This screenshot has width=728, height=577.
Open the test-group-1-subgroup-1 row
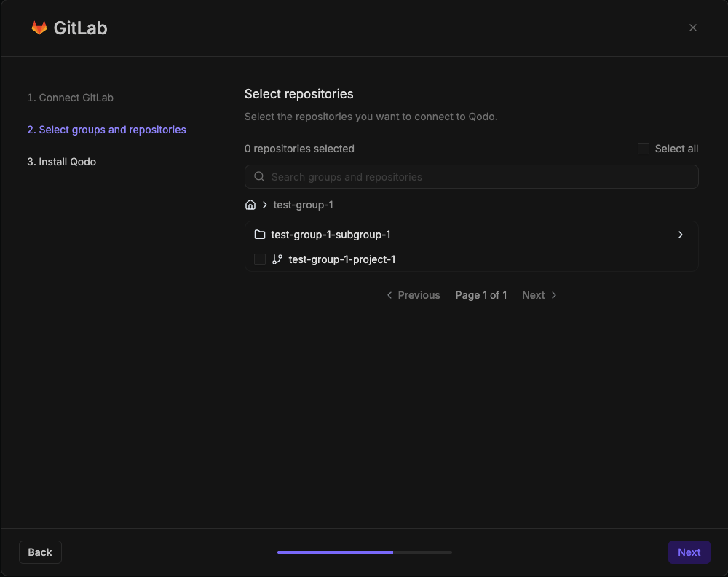click(x=471, y=235)
